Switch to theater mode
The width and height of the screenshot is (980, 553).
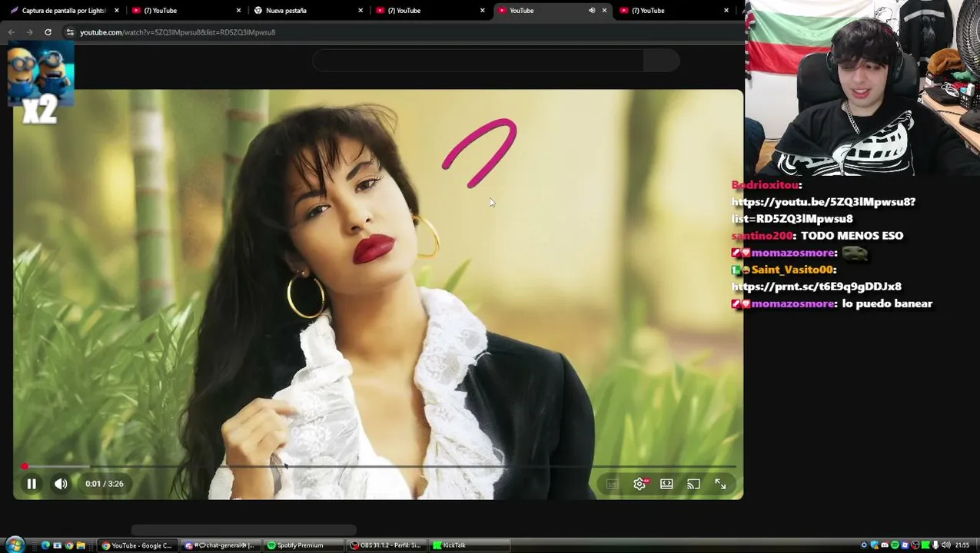666,484
